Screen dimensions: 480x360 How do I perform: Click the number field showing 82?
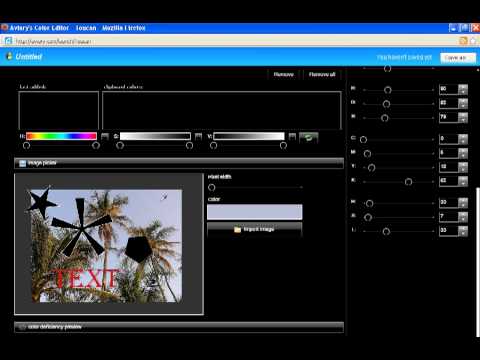click(449, 103)
